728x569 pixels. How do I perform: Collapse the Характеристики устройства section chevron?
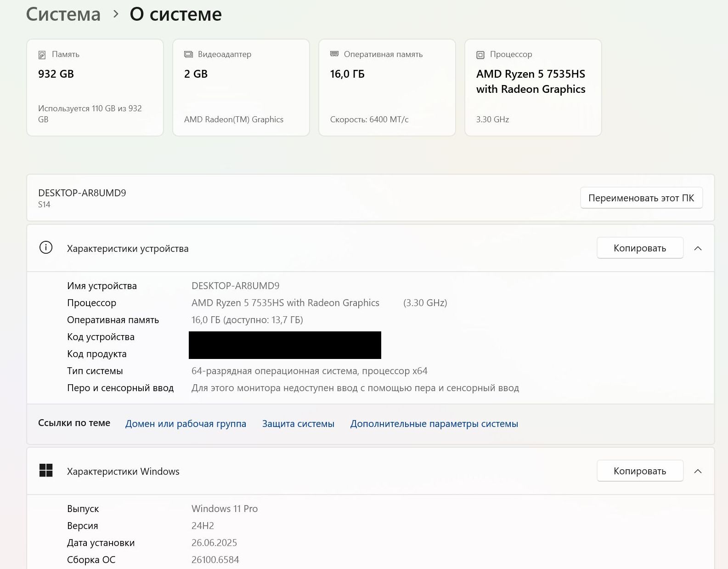coord(698,248)
